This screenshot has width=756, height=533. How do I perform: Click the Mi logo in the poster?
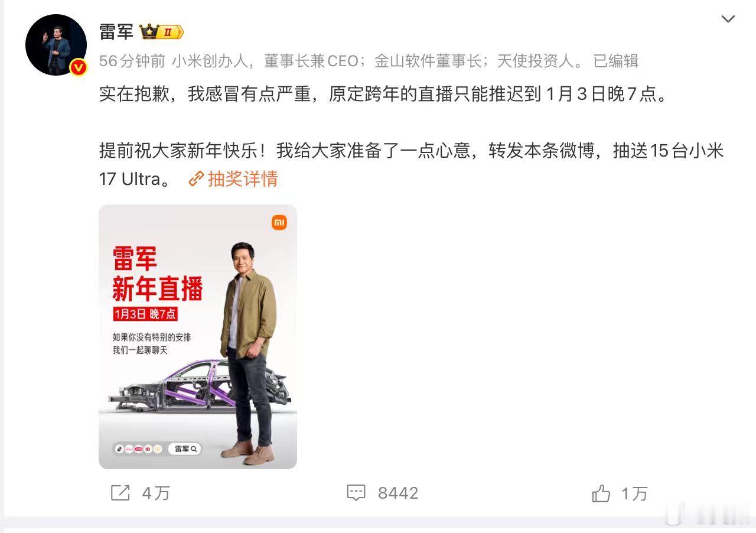coord(279,223)
